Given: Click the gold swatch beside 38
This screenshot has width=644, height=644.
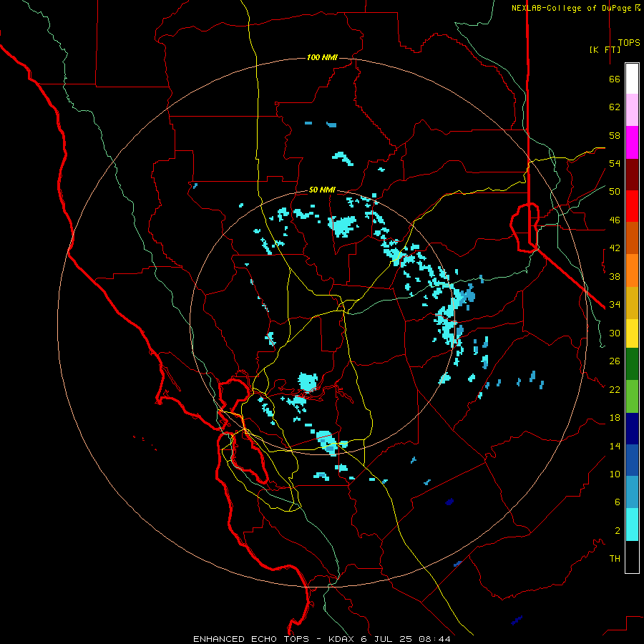Looking at the screenshot, I should click(632, 303).
